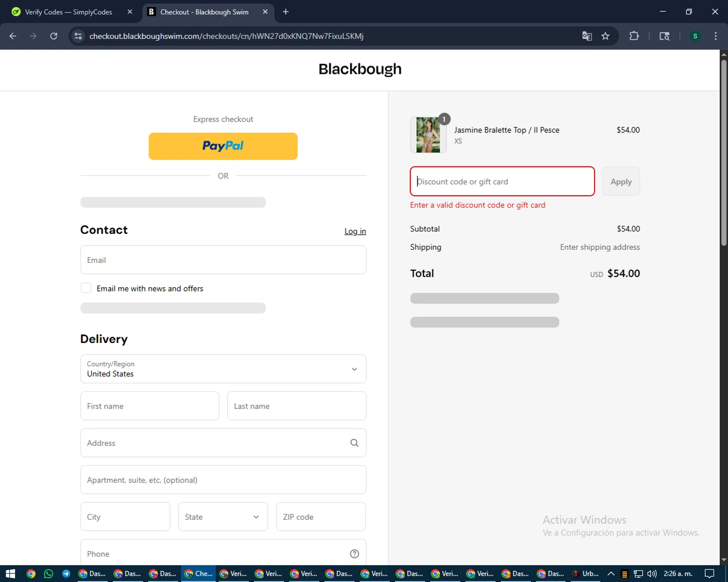Open the Chrome profile avatar S
The height and width of the screenshot is (582, 728).
[695, 36]
